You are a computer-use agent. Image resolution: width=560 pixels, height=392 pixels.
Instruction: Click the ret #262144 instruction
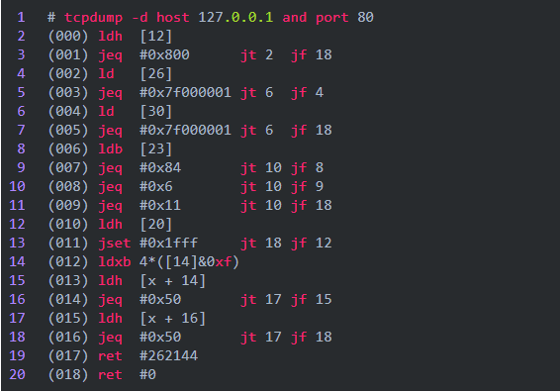(147, 356)
